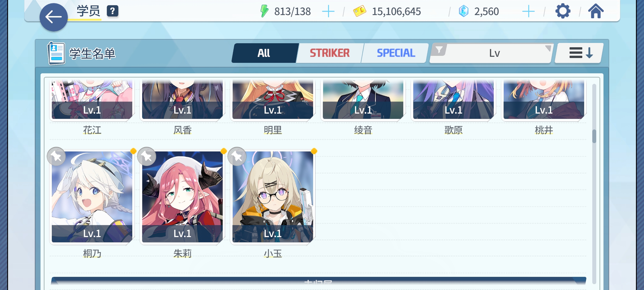Image resolution: width=644 pixels, height=290 pixels.
Task: Switch to the STRIKER tab
Action: [x=330, y=53]
